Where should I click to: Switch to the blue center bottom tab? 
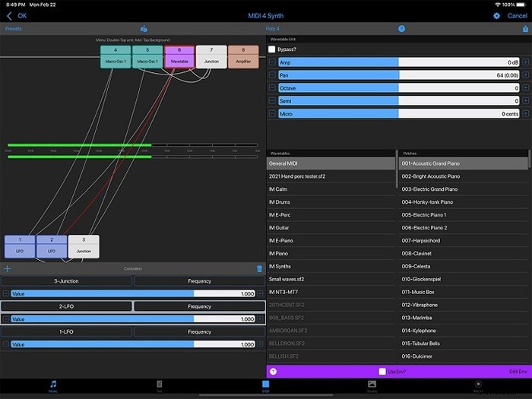pyautogui.click(x=266, y=386)
